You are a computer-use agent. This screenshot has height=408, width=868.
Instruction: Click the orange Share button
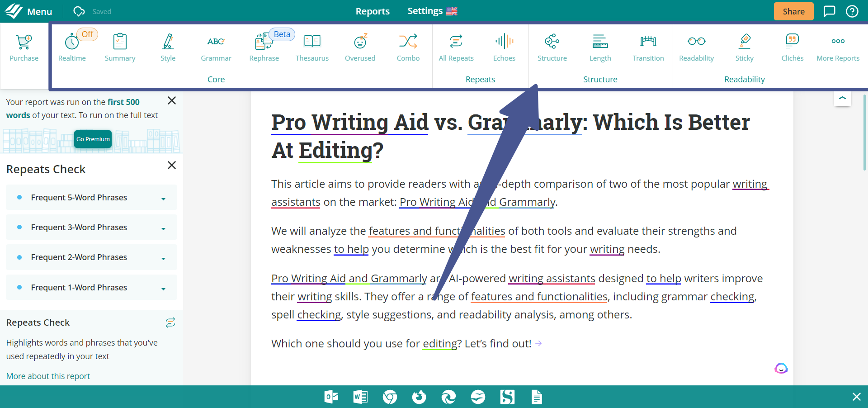click(x=793, y=11)
